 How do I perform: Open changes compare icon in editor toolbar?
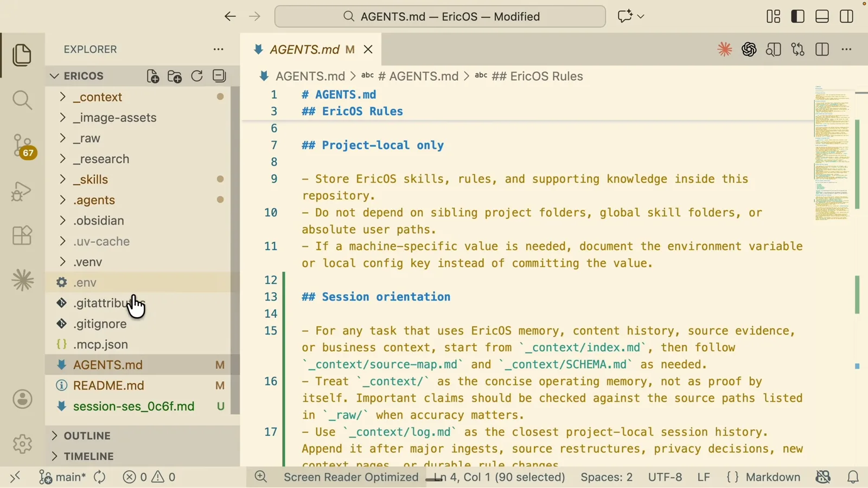(798, 49)
